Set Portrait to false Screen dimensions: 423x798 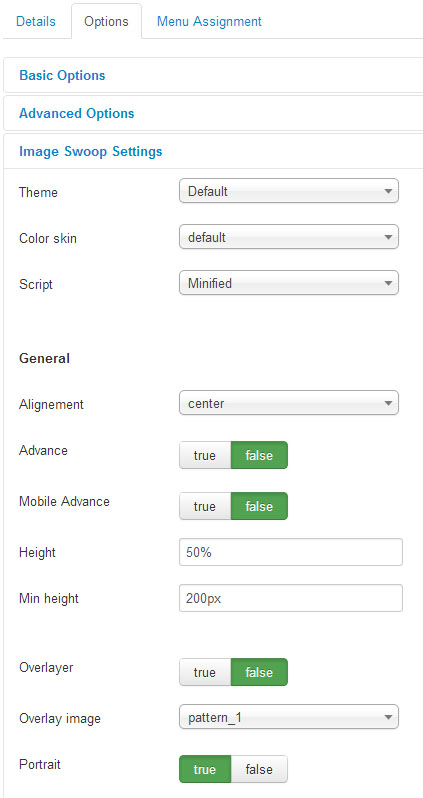pyautogui.click(x=259, y=769)
